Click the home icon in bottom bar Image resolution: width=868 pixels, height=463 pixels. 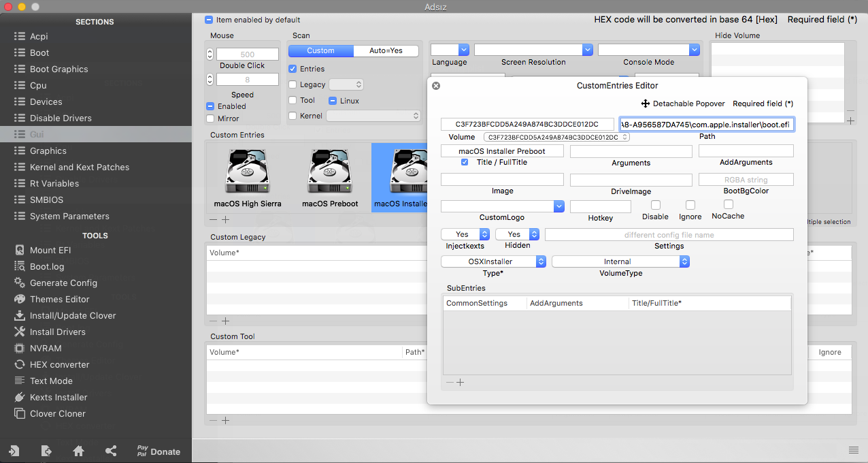point(79,451)
